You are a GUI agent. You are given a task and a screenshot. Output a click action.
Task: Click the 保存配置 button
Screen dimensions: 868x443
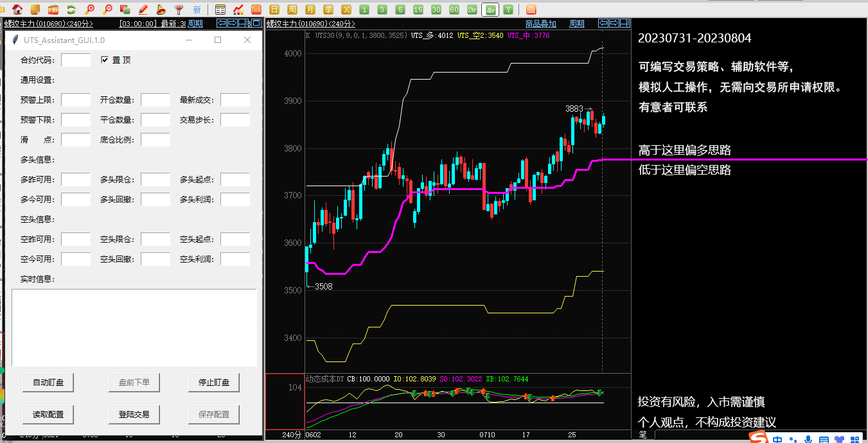214,415
